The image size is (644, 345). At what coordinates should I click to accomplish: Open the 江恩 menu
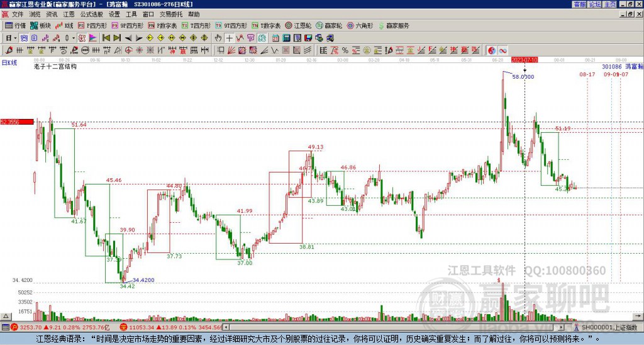coord(69,14)
